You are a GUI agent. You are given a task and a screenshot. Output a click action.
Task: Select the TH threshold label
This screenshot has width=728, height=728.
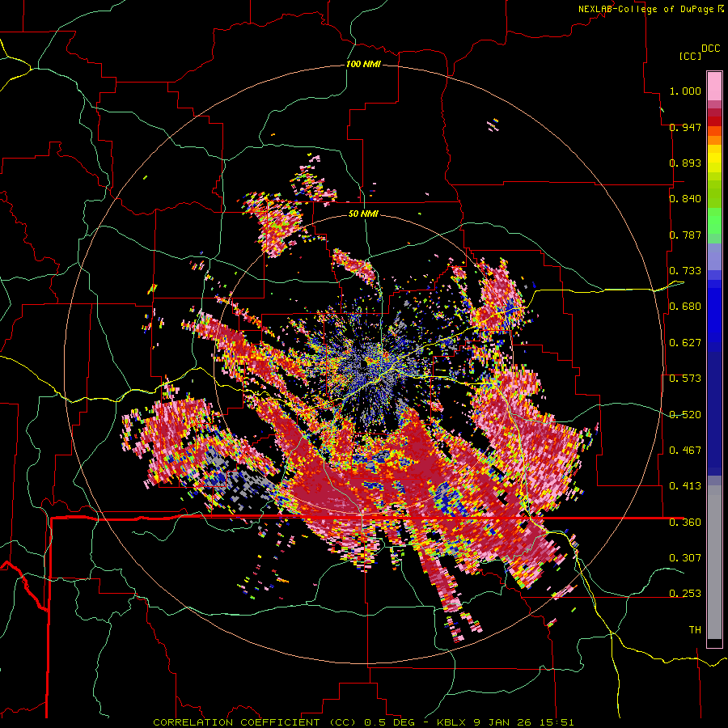coord(695,630)
